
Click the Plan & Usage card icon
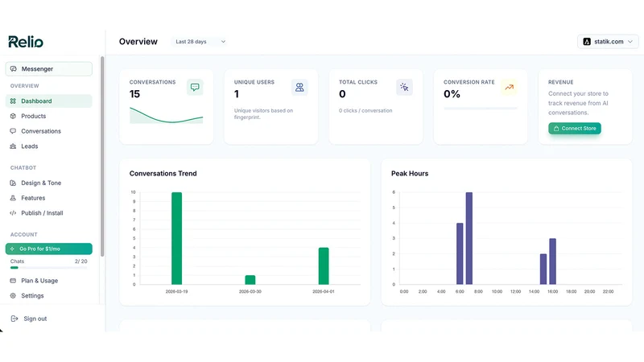point(13,281)
